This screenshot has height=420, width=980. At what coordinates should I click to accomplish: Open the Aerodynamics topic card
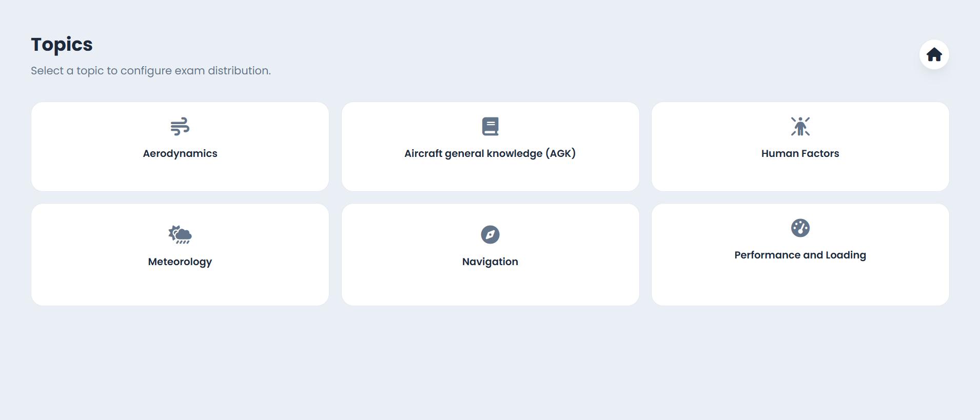[x=180, y=174]
